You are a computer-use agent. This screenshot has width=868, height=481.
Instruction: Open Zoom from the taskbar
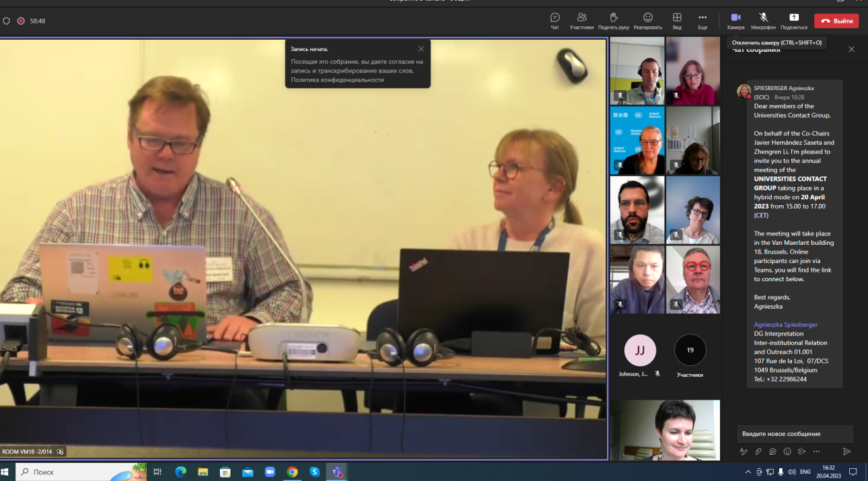(x=270, y=472)
